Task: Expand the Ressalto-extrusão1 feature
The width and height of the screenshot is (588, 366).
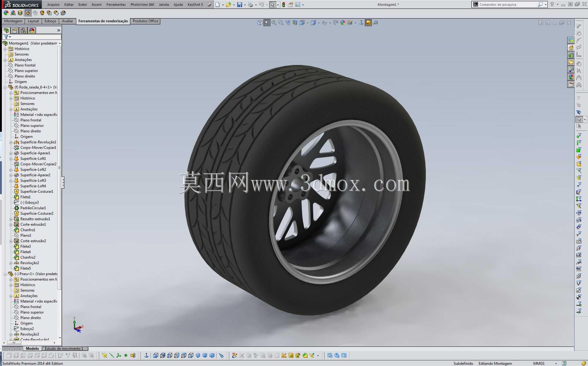Action: (11, 219)
